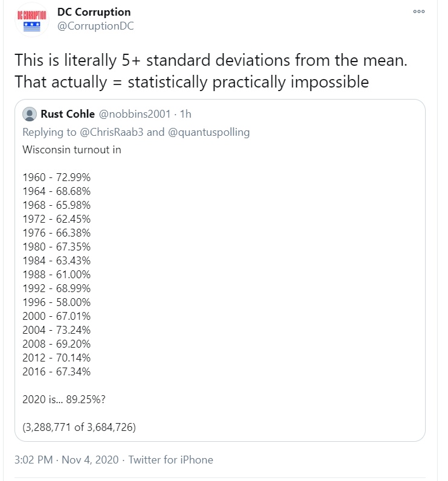Open the tweet's three-dot more menu
This screenshot has width=448, height=481.
click(419, 11)
